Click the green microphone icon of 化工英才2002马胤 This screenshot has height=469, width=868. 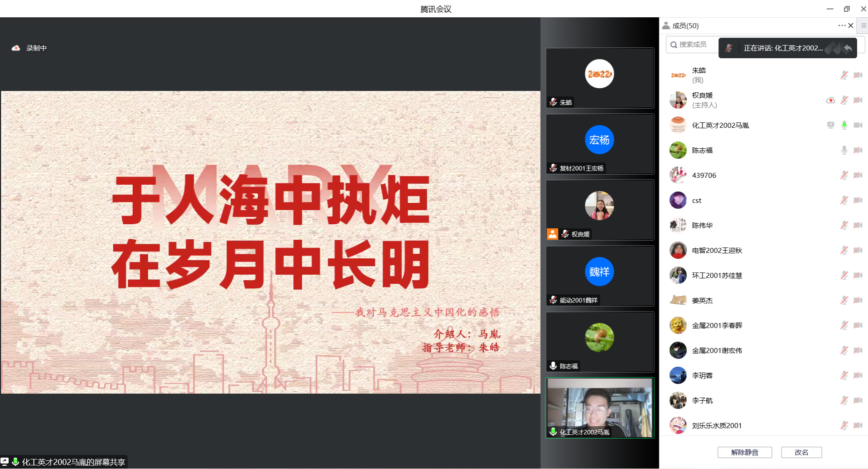[844, 125]
